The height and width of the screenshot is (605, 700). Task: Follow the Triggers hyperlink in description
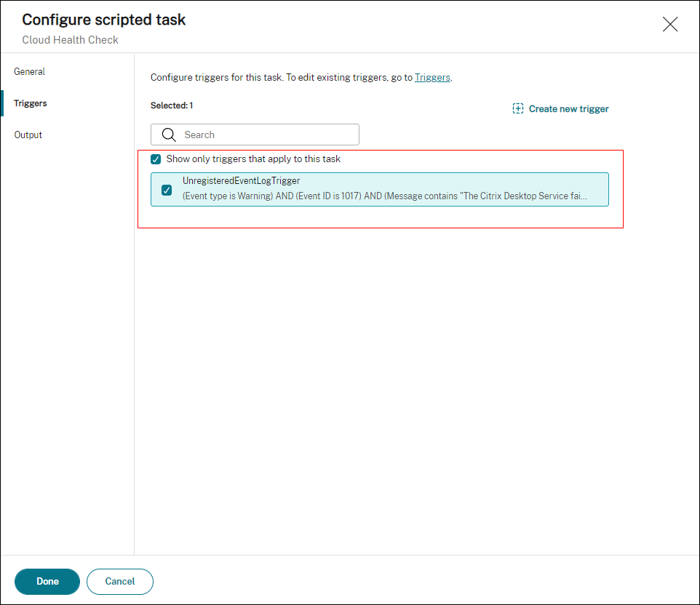(x=432, y=77)
